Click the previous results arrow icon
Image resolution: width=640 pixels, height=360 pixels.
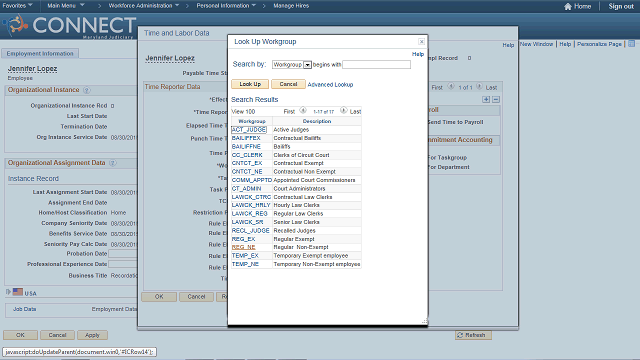[x=303, y=110]
